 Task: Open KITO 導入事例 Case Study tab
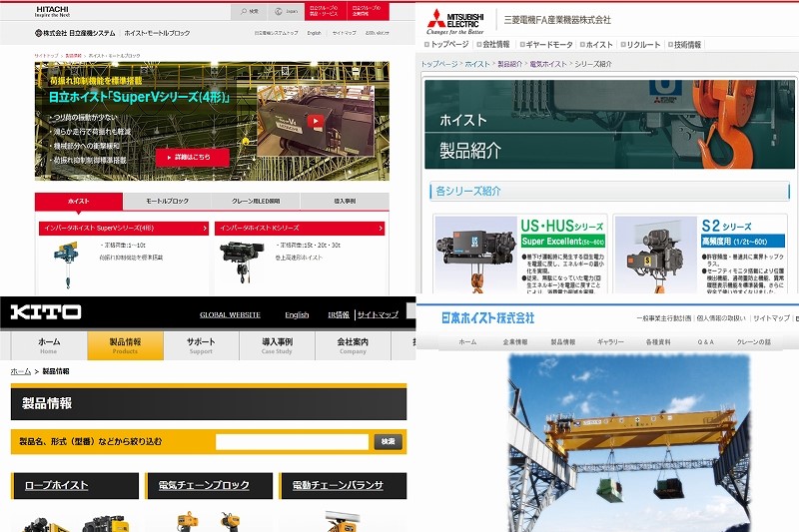point(278,345)
